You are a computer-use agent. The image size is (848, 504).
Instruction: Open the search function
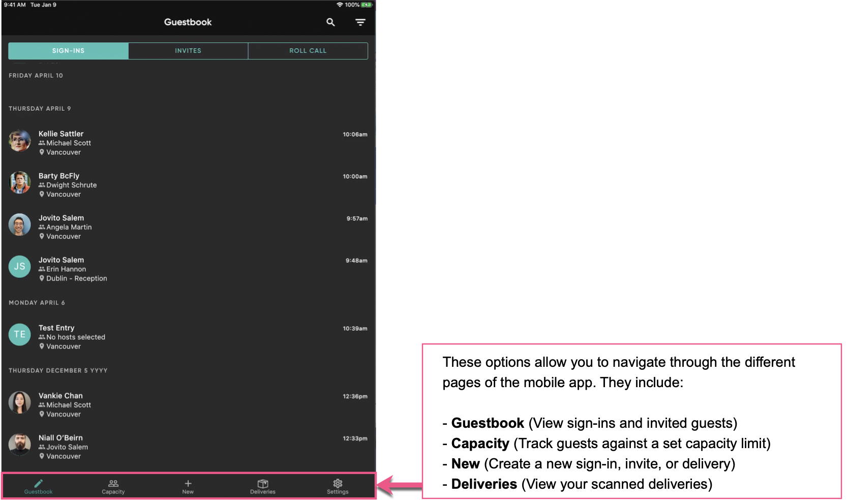coord(330,22)
